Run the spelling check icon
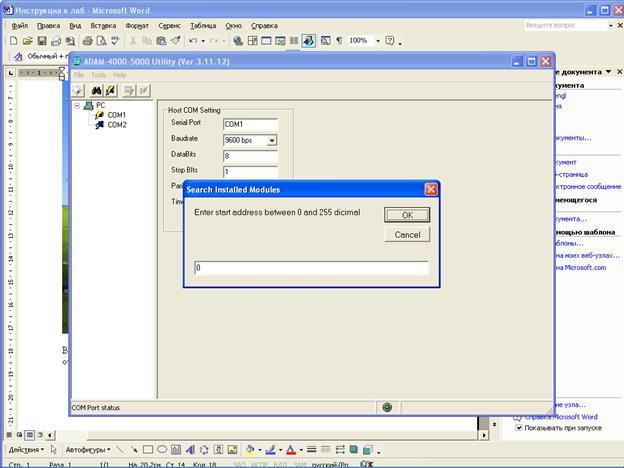The image size is (624, 468). click(115, 41)
